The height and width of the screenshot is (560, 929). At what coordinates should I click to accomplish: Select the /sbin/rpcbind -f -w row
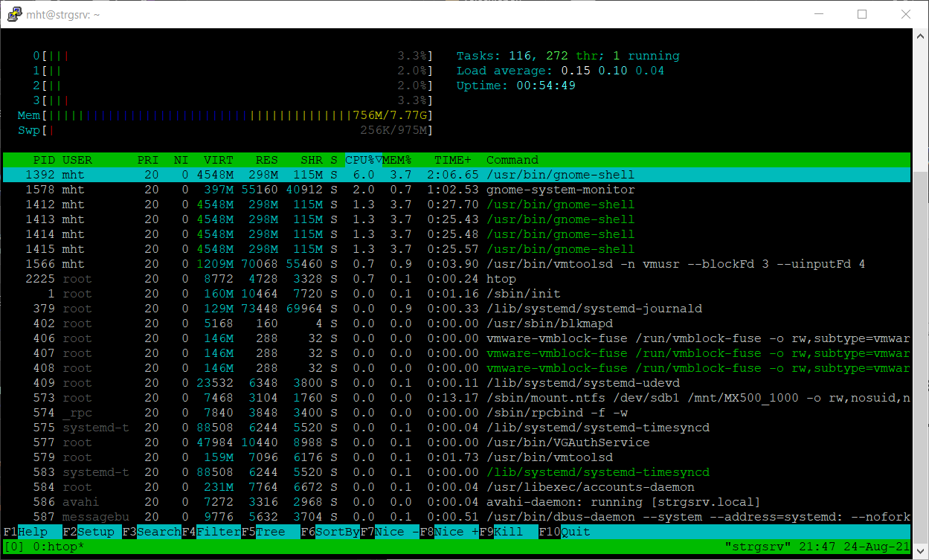[x=457, y=413]
